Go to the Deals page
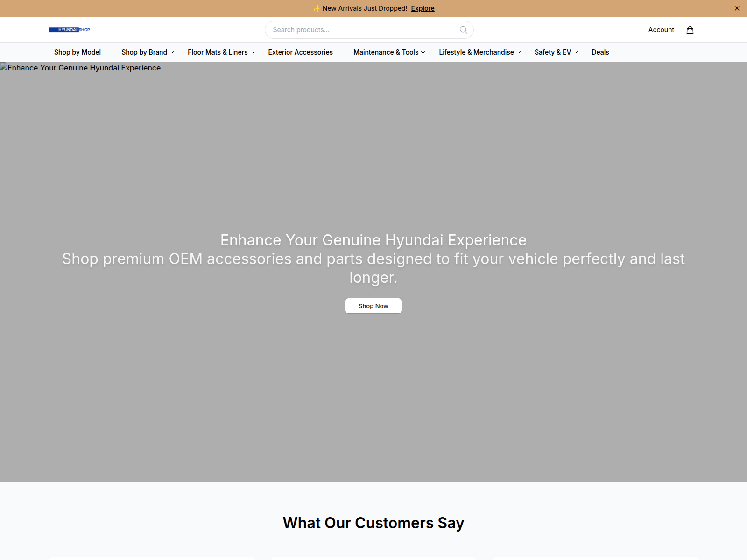The height and width of the screenshot is (560, 747). click(600, 52)
